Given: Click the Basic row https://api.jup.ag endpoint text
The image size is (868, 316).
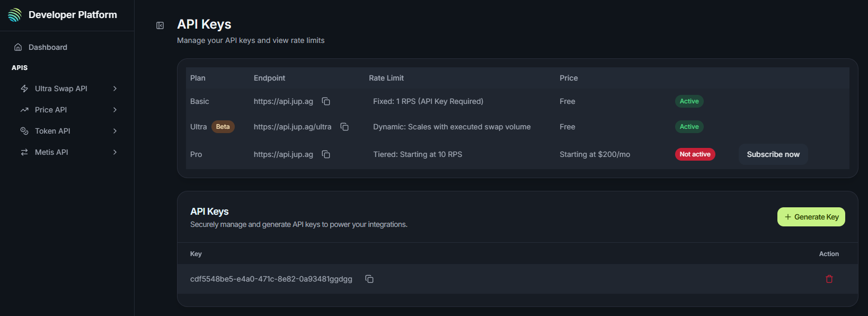Looking at the screenshot, I should (x=284, y=101).
